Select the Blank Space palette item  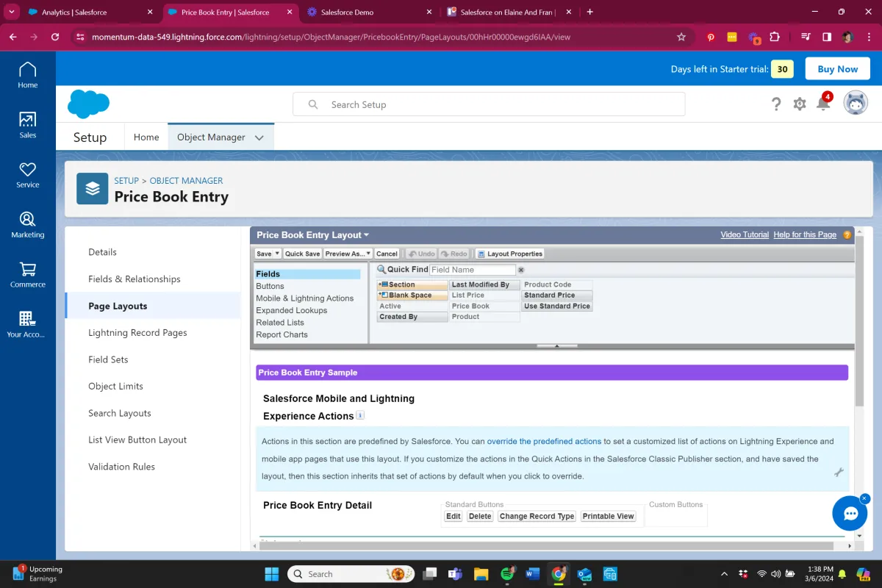(x=412, y=295)
